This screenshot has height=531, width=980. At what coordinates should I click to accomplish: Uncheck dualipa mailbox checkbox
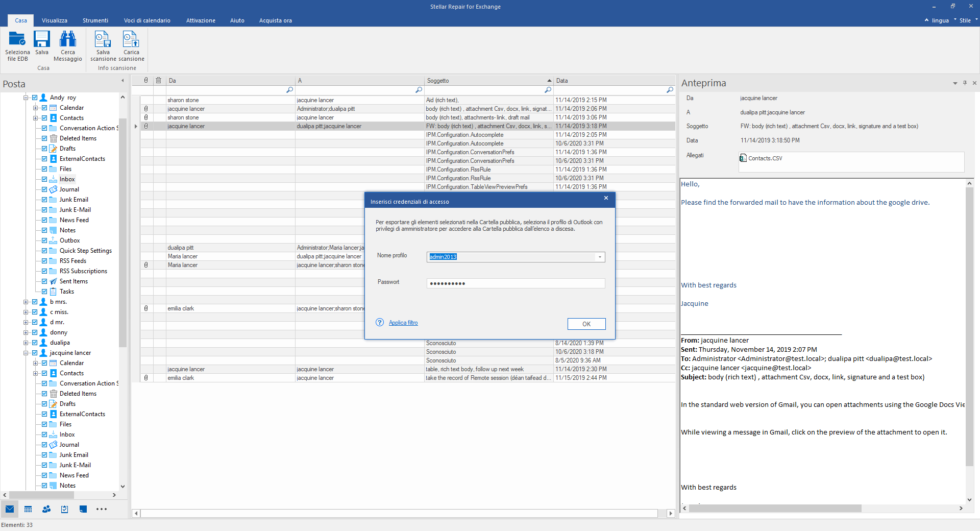pyautogui.click(x=35, y=343)
